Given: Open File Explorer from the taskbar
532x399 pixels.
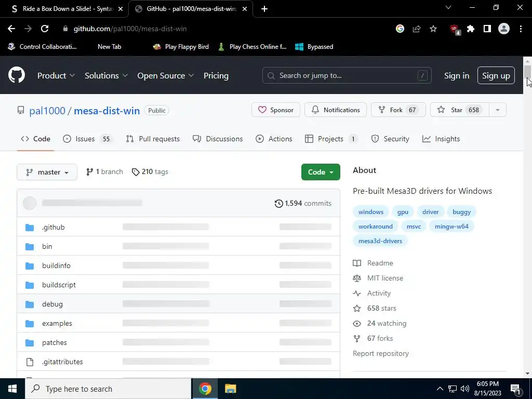Looking at the screenshot, I should (x=230, y=389).
